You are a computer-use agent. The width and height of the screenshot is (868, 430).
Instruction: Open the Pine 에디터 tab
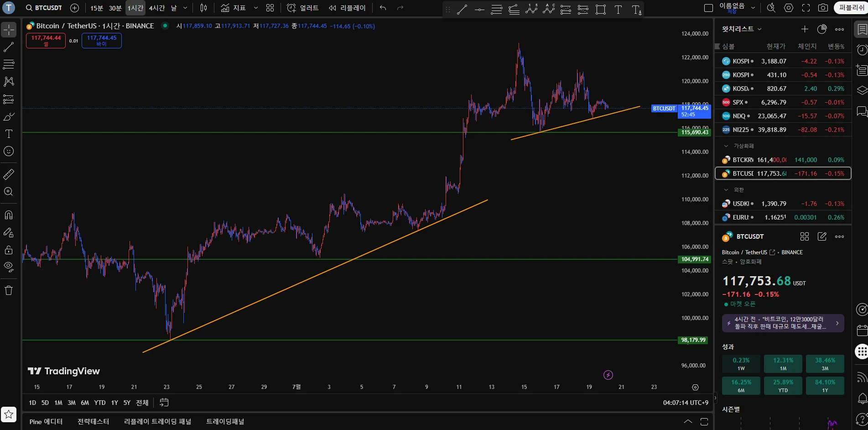[x=46, y=422]
